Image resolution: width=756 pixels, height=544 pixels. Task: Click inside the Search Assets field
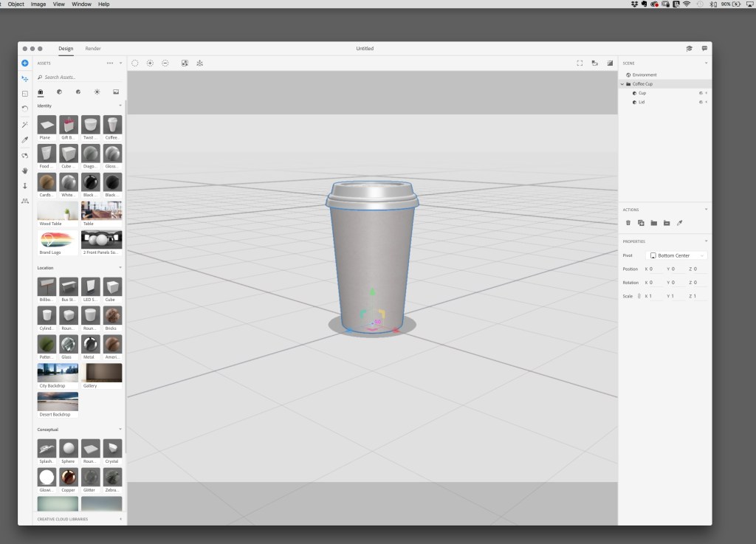tap(79, 77)
